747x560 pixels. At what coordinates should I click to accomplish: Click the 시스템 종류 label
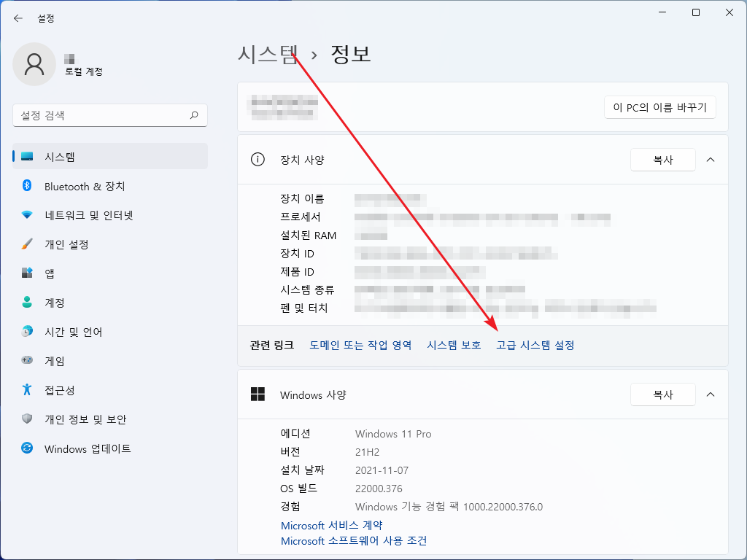[x=307, y=289]
